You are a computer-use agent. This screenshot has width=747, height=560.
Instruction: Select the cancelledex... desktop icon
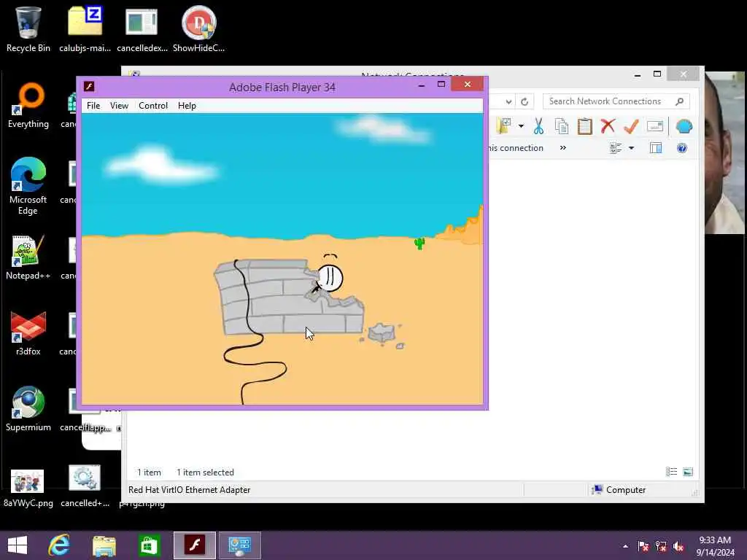click(x=142, y=29)
